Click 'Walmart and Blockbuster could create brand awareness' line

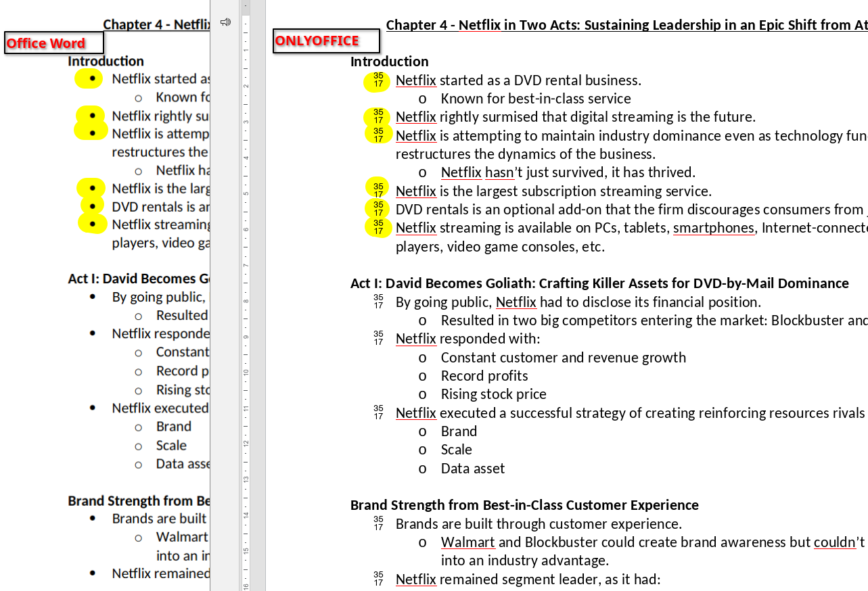tap(654, 542)
